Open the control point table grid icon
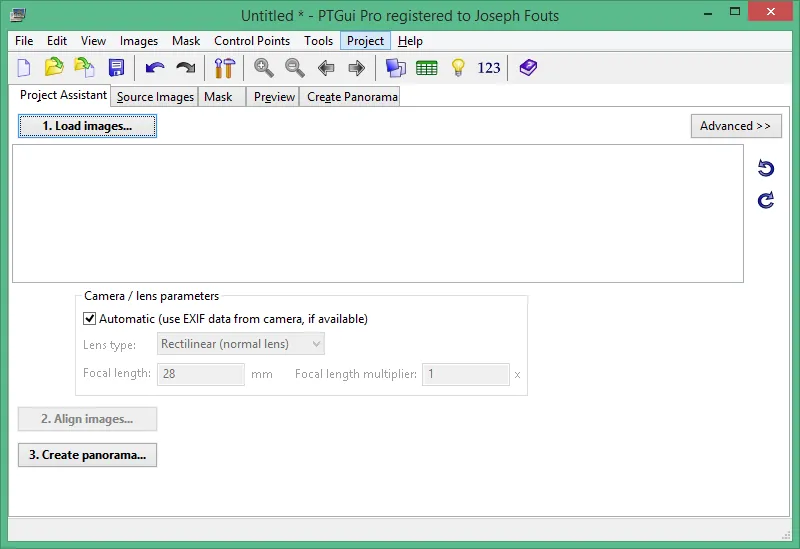Image resolution: width=800 pixels, height=549 pixels. 427,68
